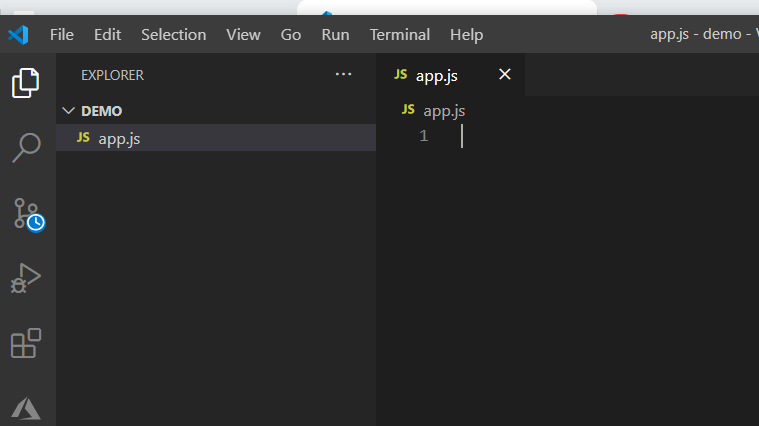
Task: Close the app.js editor tab
Action: pyautogui.click(x=505, y=75)
